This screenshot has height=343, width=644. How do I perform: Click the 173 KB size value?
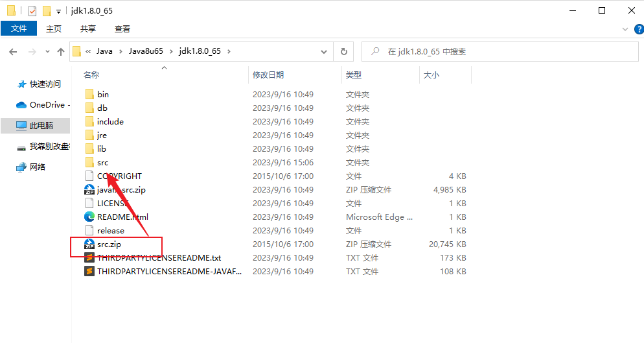[453, 258]
